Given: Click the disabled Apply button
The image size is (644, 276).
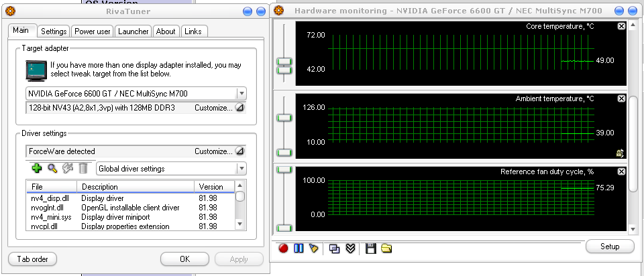Looking at the screenshot, I should (239, 259).
